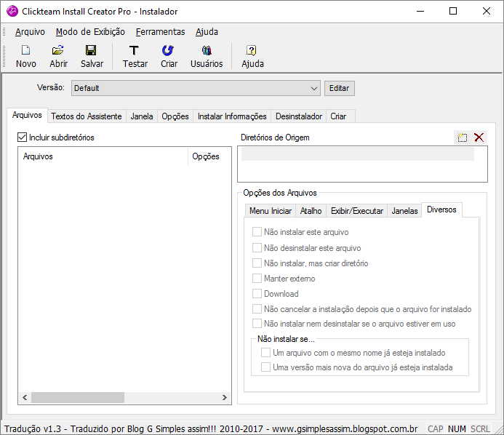Select the Atalho file options tab
The height and width of the screenshot is (435, 504).
[311, 211]
